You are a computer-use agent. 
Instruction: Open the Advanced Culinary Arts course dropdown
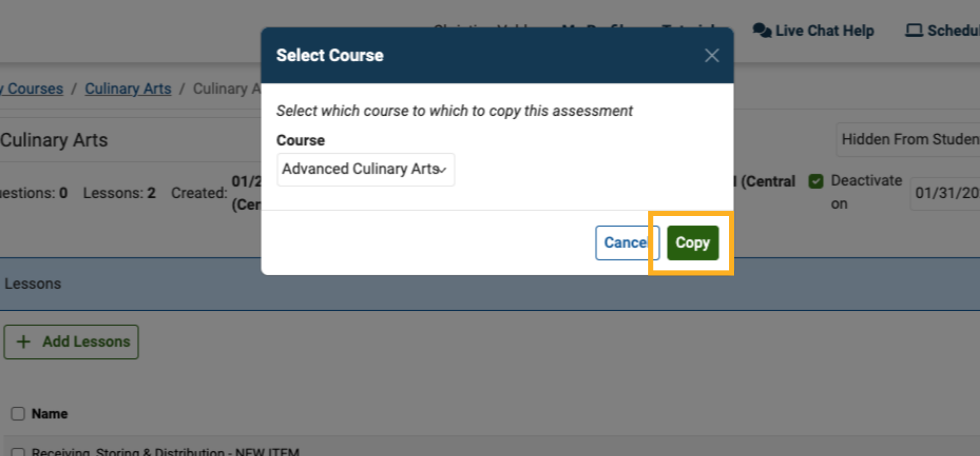[365, 169]
